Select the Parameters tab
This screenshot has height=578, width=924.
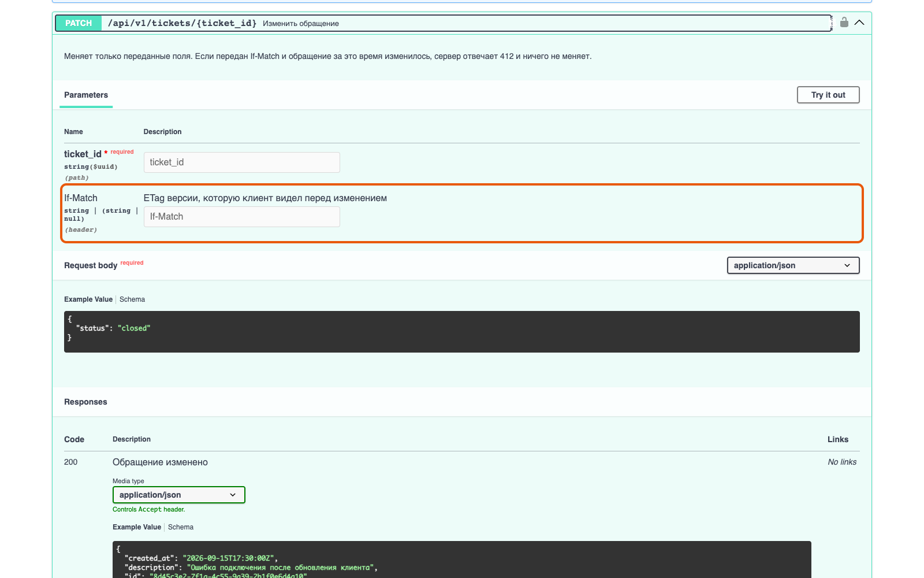click(86, 95)
